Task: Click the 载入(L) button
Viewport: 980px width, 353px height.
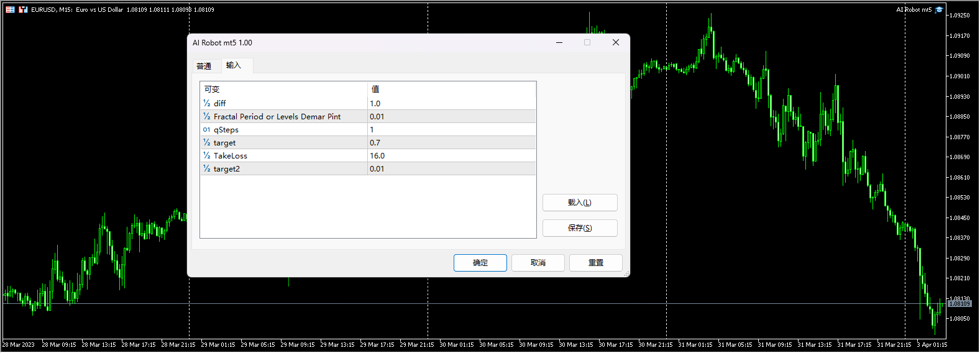Action: pyautogui.click(x=580, y=203)
